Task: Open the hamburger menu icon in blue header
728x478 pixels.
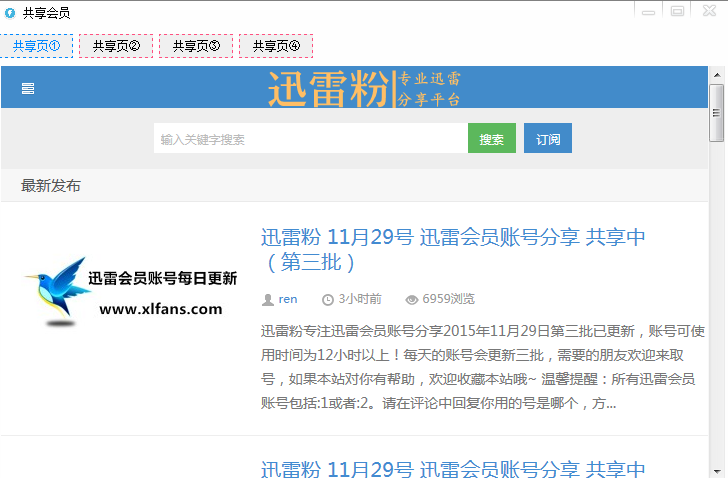Action: 28,88
